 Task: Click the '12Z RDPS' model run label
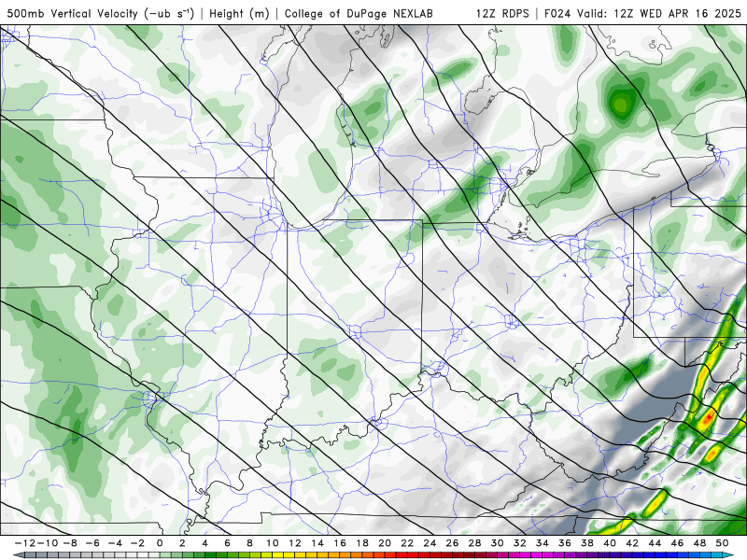coord(502,13)
